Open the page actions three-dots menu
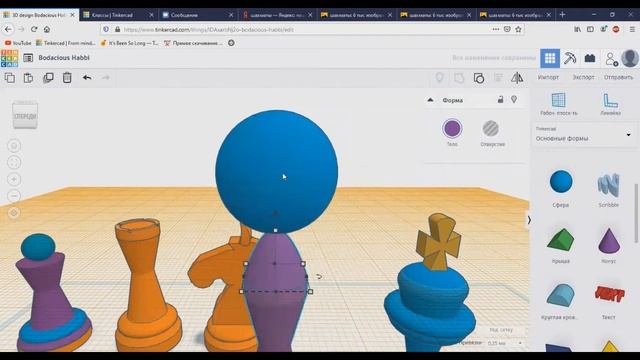The height and width of the screenshot is (360, 640). coord(496,29)
